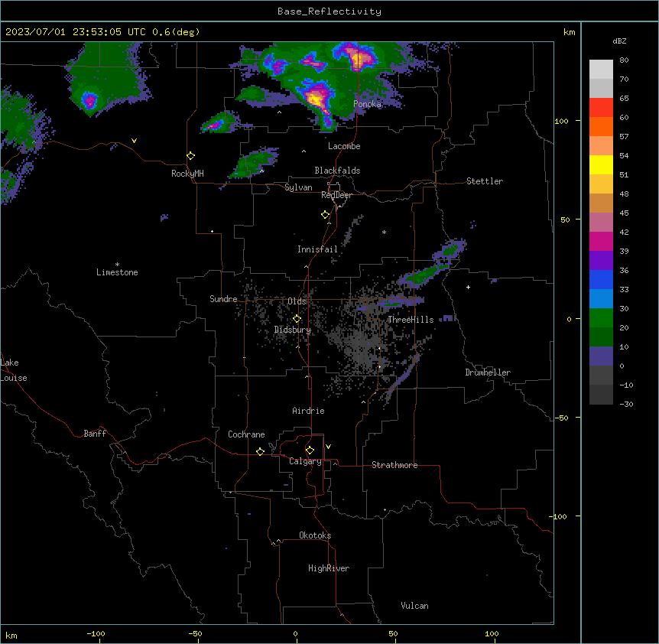
Task: Select the Sylvan label
Action: point(298,187)
